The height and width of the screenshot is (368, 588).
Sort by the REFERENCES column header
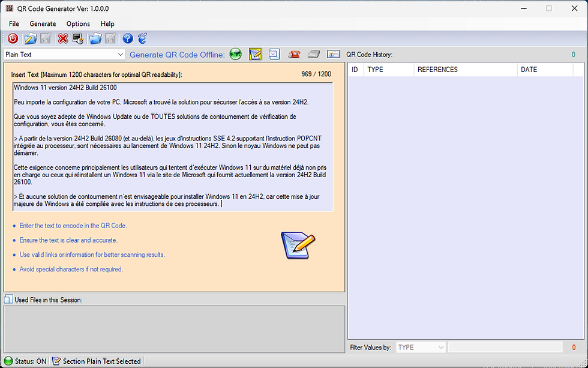[466, 70]
